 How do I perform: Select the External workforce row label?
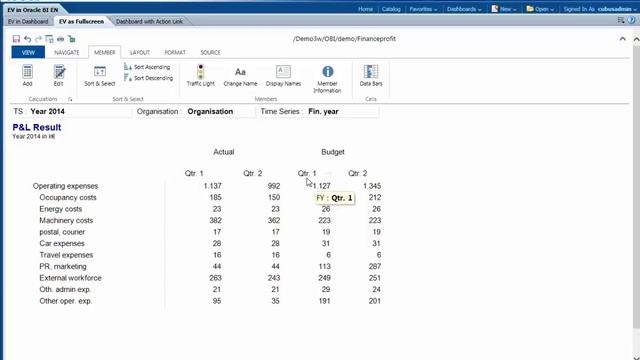pos(70,278)
